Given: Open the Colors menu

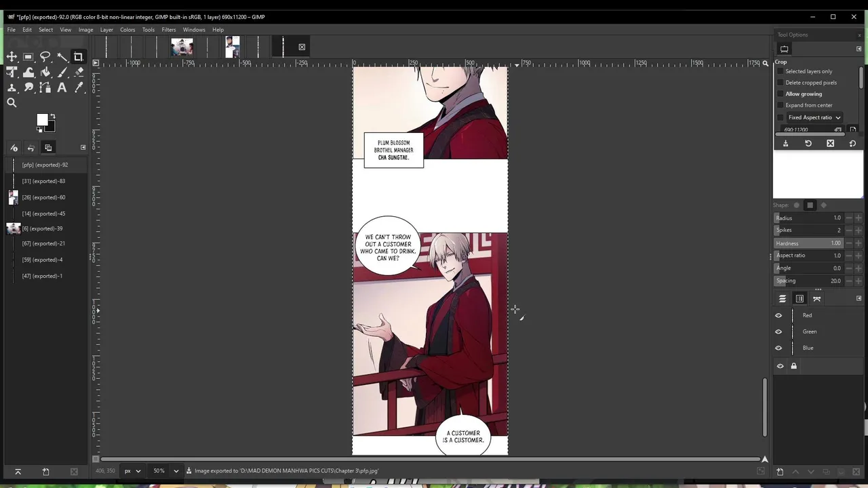Looking at the screenshot, I should tap(127, 30).
